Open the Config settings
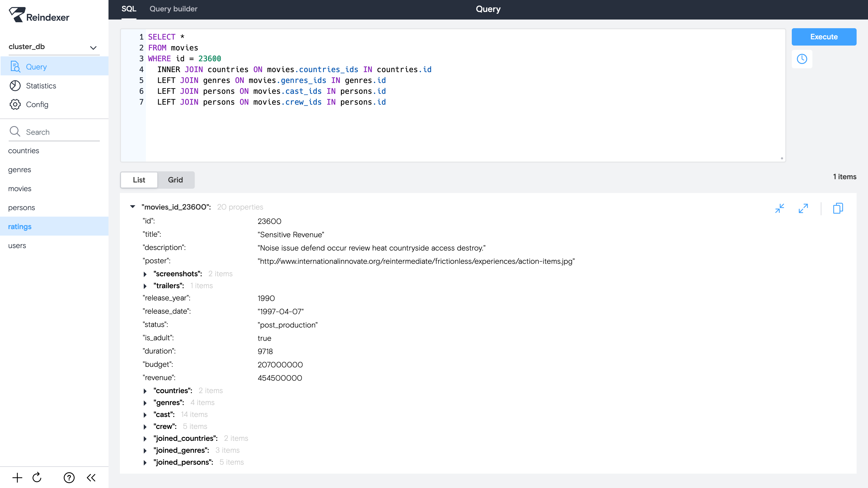 (38, 104)
